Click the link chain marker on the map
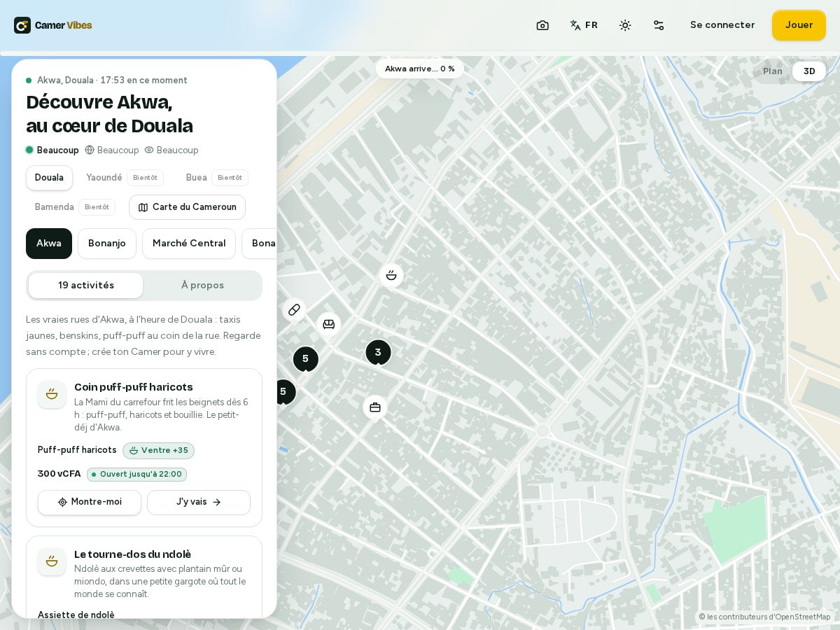Viewport: 840px width, 630px height. tap(294, 309)
